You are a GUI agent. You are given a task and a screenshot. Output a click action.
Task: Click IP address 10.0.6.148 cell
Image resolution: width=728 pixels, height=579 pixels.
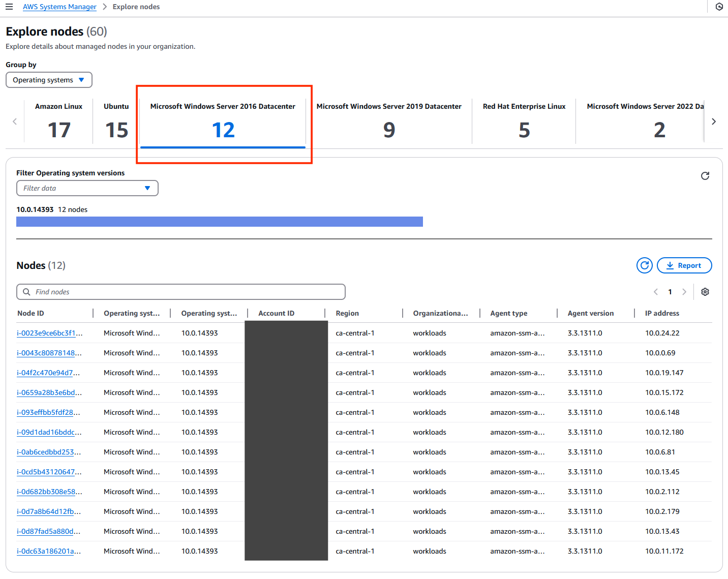tap(662, 412)
